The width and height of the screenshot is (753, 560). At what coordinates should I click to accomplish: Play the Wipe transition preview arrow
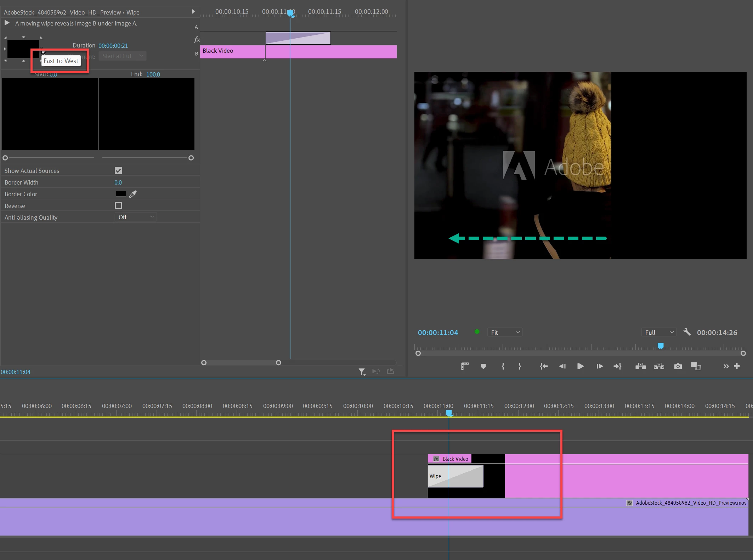(x=7, y=23)
